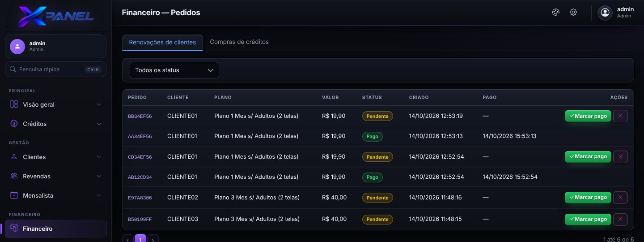Click order ID B50199FF
The height and width of the screenshot is (242, 644).
pos(140,219)
